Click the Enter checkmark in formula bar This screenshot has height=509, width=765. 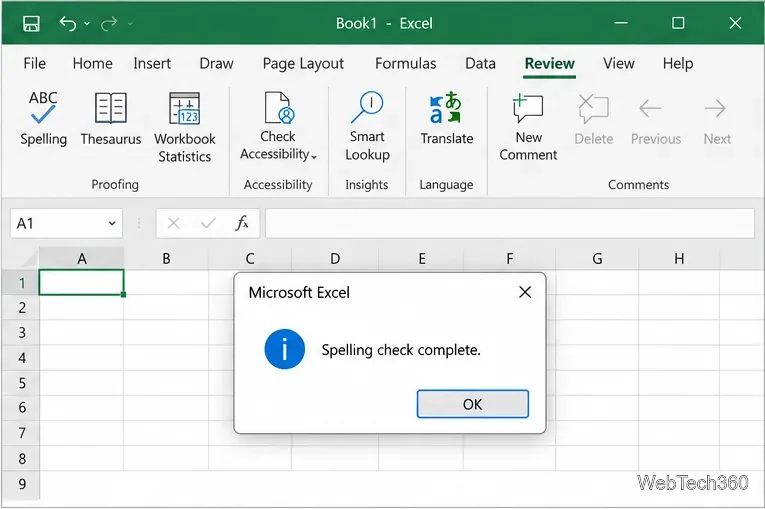[208, 224]
